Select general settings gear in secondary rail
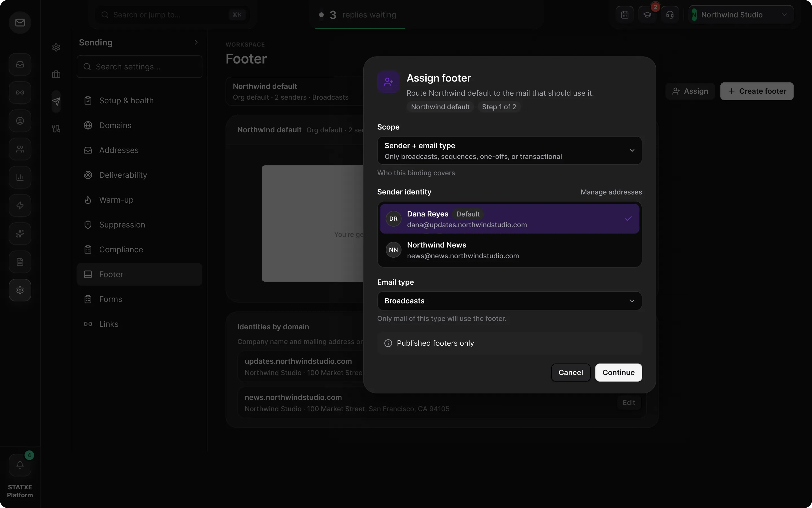 pos(56,47)
